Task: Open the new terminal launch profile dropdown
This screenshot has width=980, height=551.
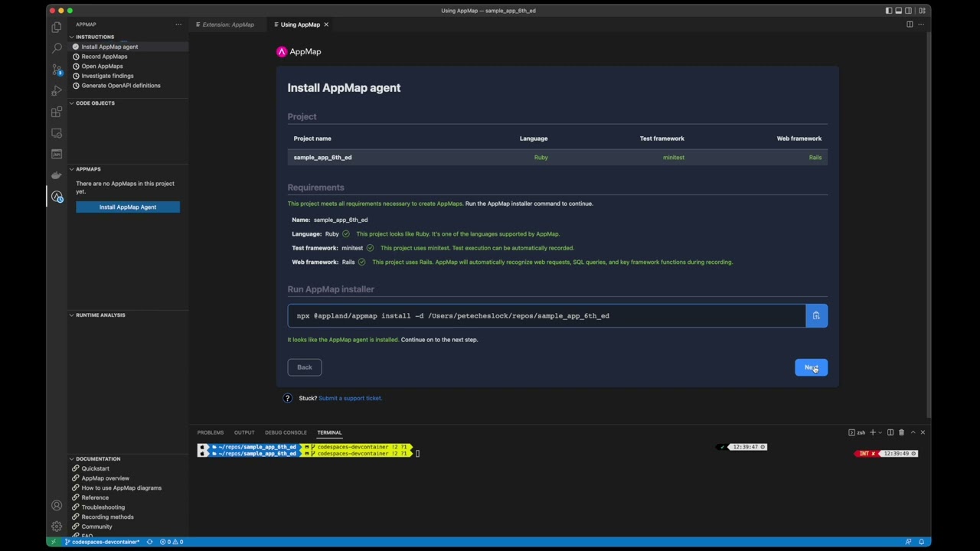Action: [880, 432]
